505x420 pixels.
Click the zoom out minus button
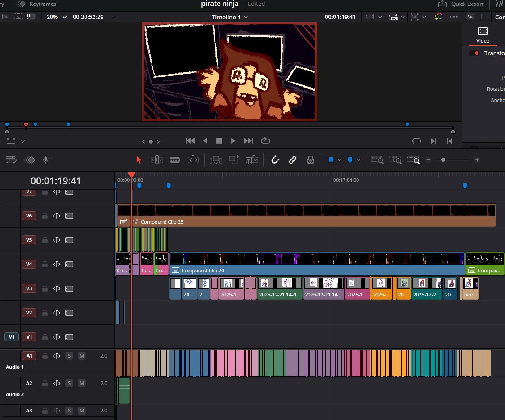tap(429, 160)
